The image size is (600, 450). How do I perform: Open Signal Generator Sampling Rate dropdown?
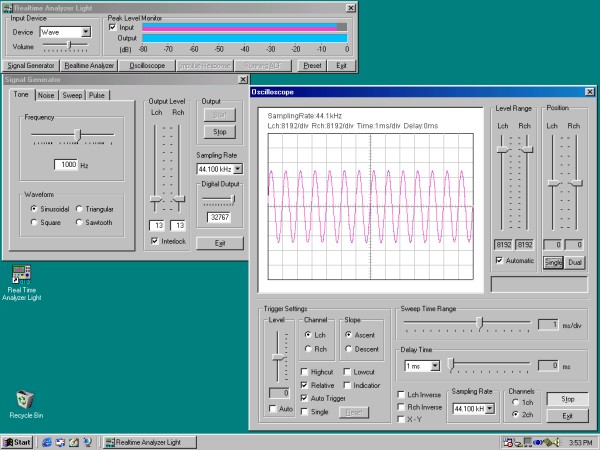point(238,169)
